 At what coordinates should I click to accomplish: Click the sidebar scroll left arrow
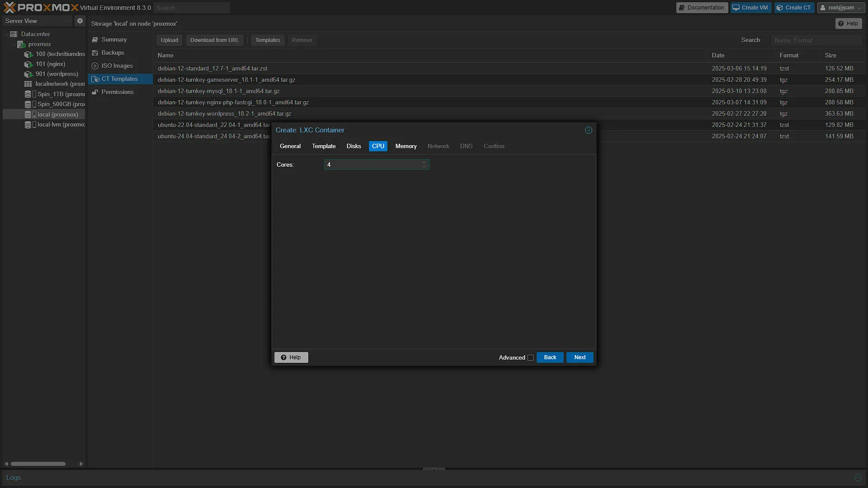tap(6, 464)
